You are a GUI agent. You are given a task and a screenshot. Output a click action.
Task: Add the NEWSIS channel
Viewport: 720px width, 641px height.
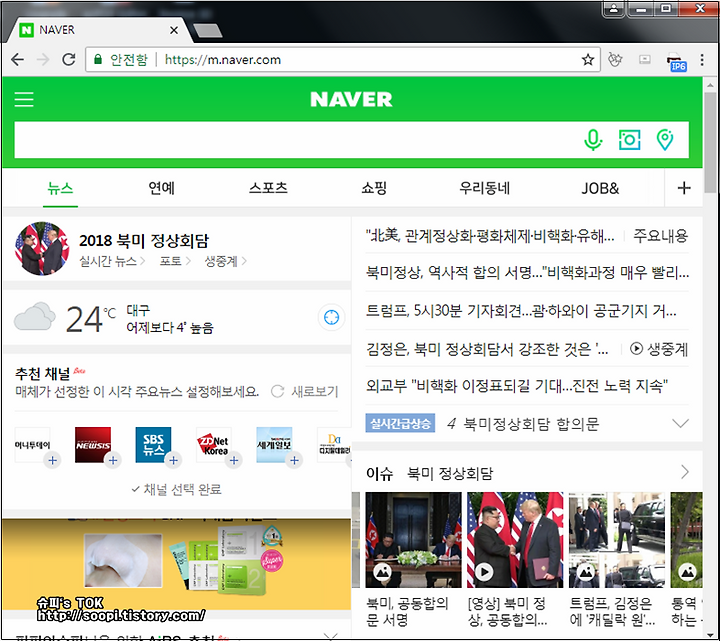click(x=113, y=460)
